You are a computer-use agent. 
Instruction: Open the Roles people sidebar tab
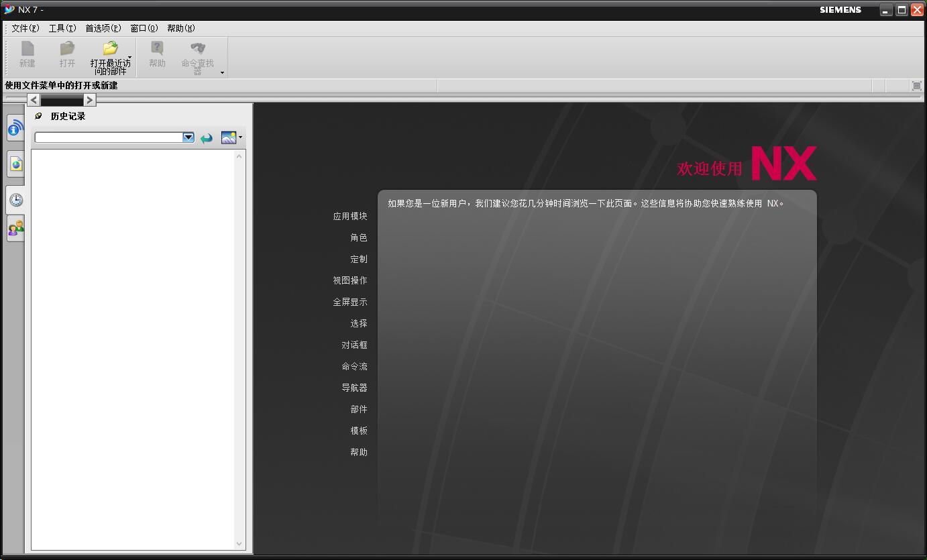point(15,229)
